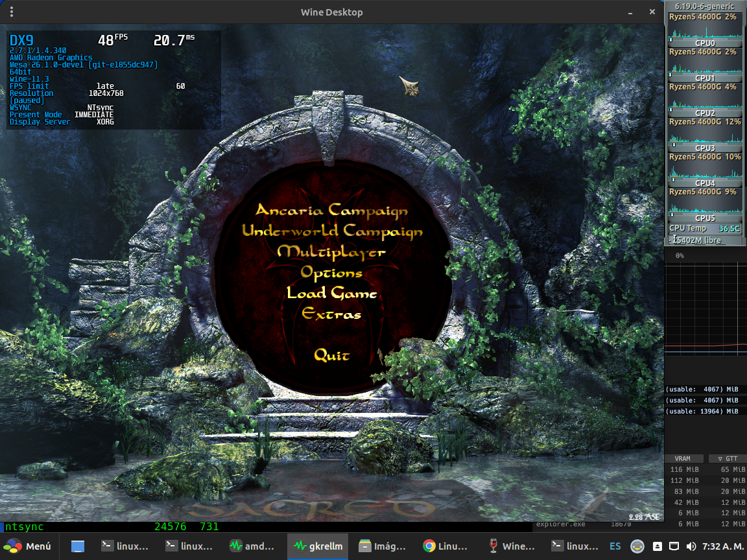747x560 pixels.
Task: Open the Extras menu
Action: pyautogui.click(x=331, y=314)
